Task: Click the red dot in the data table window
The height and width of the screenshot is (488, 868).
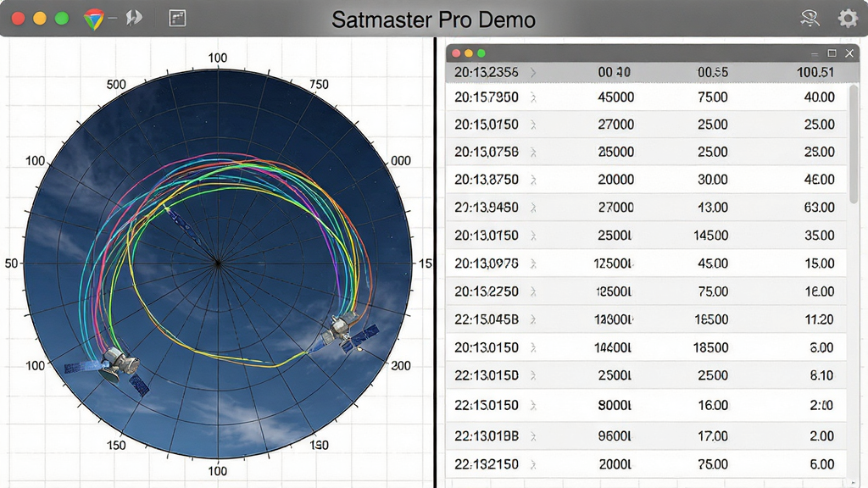Action: pyautogui.click(x=456, y=53)
